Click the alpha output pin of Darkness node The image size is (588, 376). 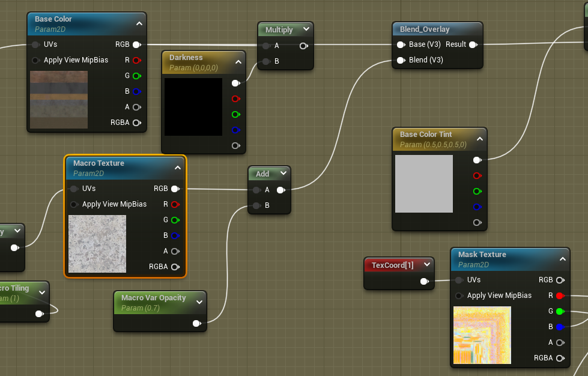coord(236,145)
